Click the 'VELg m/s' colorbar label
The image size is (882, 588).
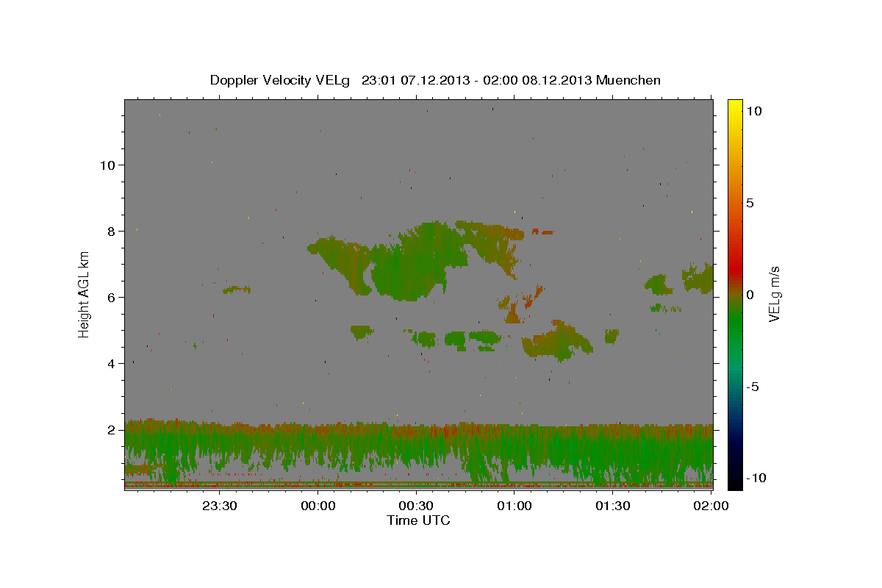(774, 294)
